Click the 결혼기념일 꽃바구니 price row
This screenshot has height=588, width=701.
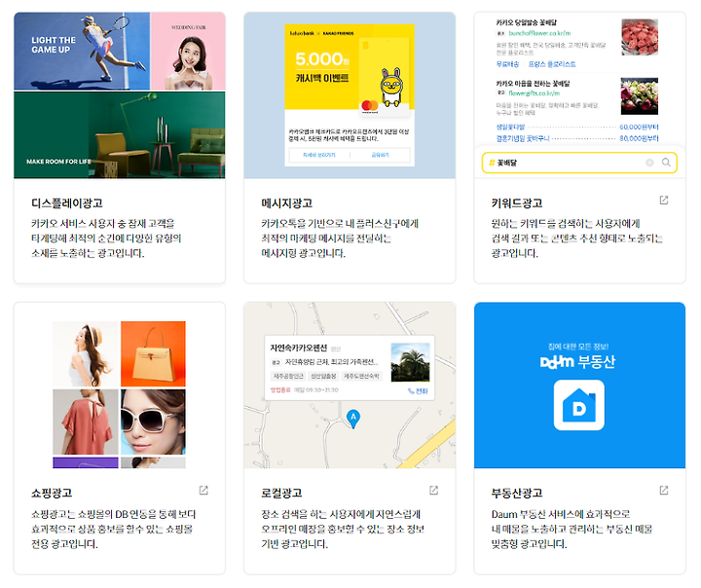click(577, 138)
